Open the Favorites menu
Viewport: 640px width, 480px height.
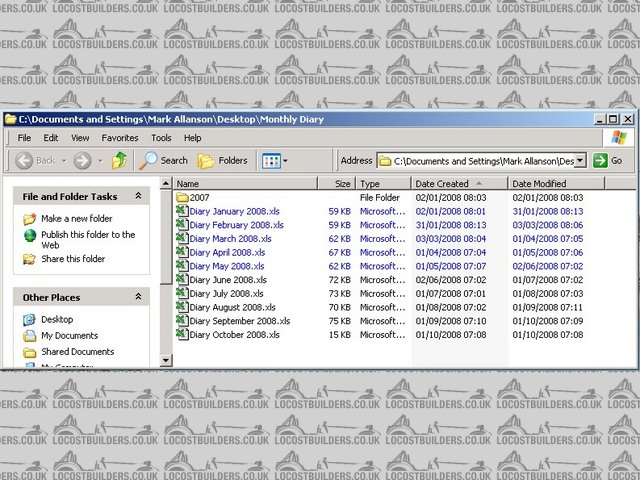pos(120,138)
